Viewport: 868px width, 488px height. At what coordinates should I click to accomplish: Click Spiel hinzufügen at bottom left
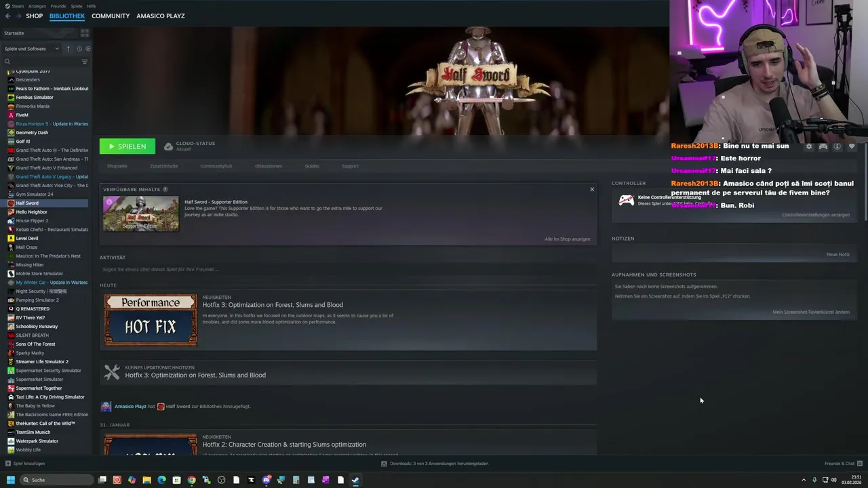click(x=25, y=464)
